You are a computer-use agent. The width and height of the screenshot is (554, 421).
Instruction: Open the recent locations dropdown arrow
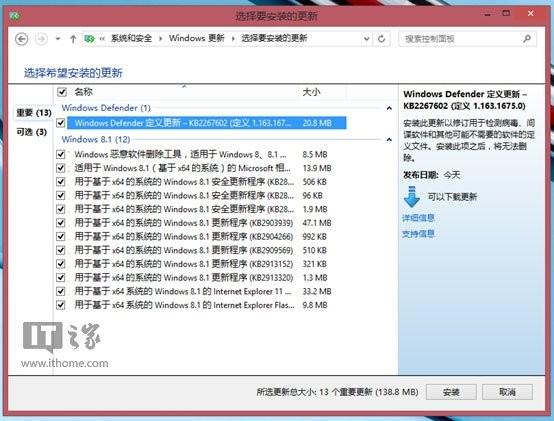tap(58, 39)
